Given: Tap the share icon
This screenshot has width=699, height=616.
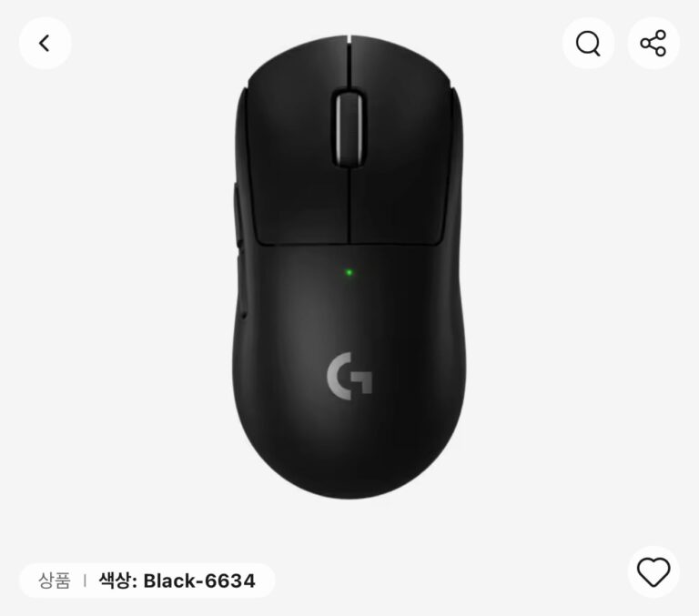Looking at the screenshot, I should [x=653, y=44].
